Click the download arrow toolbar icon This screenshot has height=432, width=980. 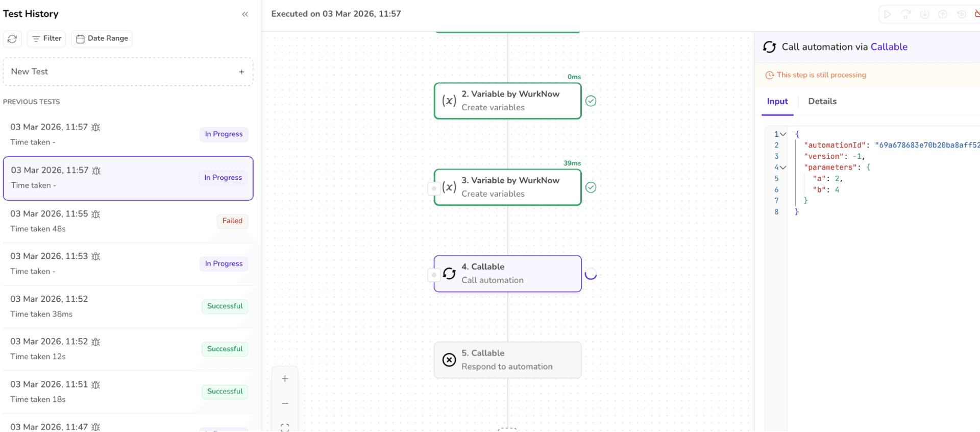(x=924, y=14)
